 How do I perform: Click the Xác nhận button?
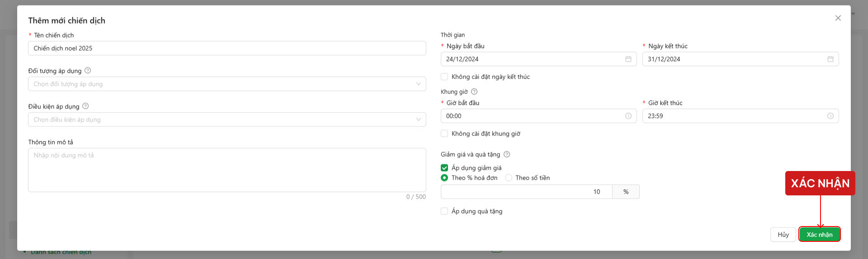point(819,235)
